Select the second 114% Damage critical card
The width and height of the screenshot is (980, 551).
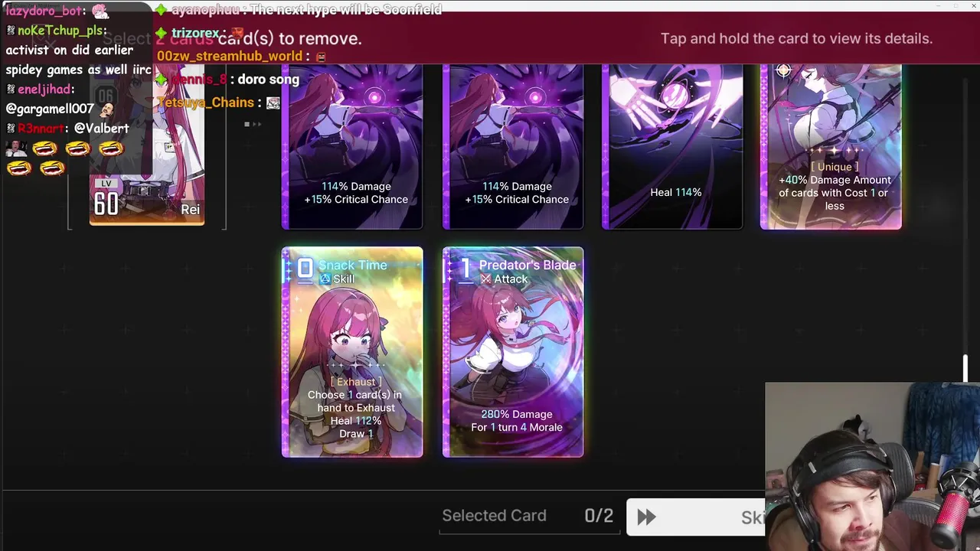click(513, 146)
